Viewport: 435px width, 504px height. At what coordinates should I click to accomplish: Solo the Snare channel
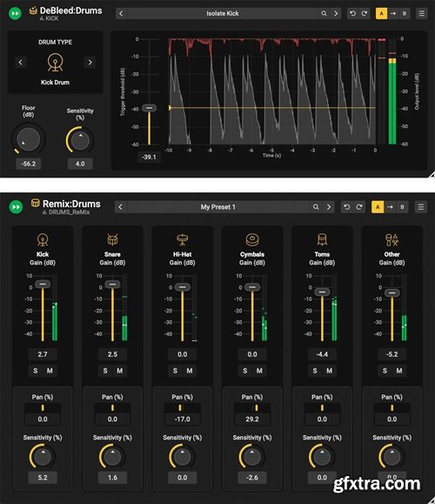pyautogui.click(x=105, y=371)
